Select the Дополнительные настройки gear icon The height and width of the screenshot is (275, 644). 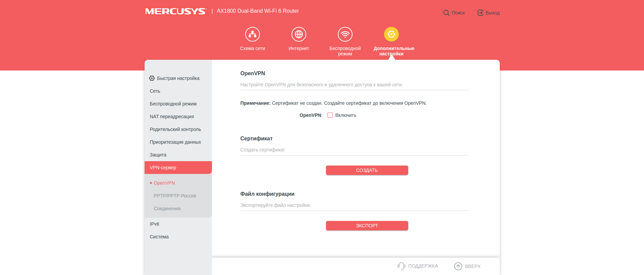pos(391,34)
